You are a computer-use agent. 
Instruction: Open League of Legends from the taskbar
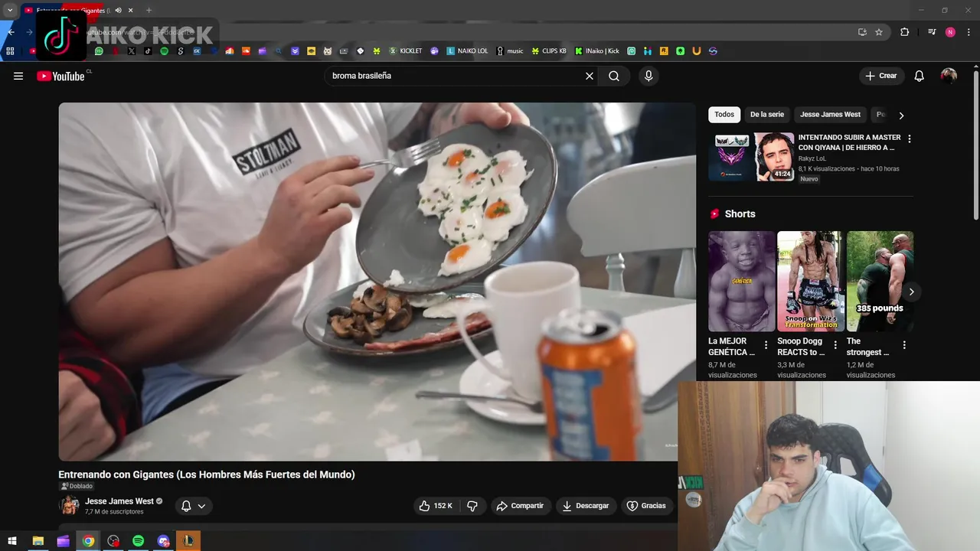(188, 541)
